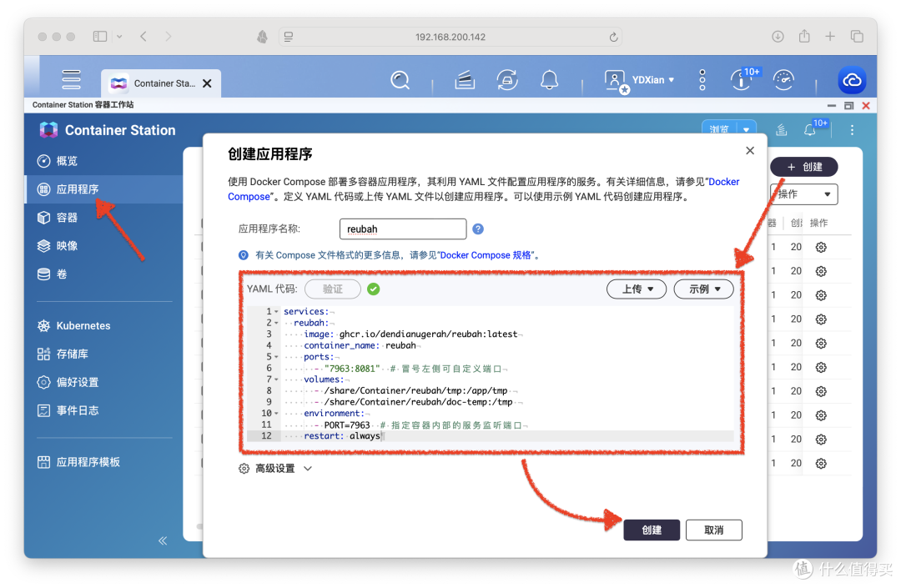
Task: Select 应用程序 in the sidebar
Action: 103,189
